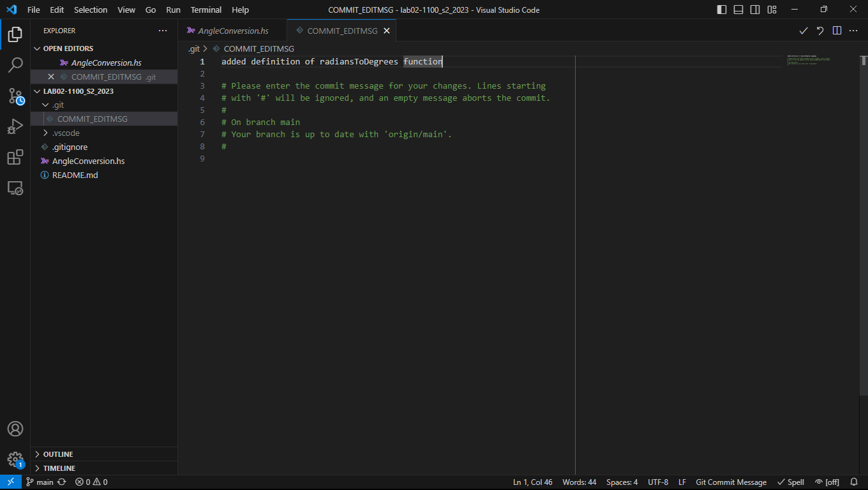This screenshot has height=490, width=868.
Task: Open errors and warnings count in status bar
Action: click(x=91, y=482)
